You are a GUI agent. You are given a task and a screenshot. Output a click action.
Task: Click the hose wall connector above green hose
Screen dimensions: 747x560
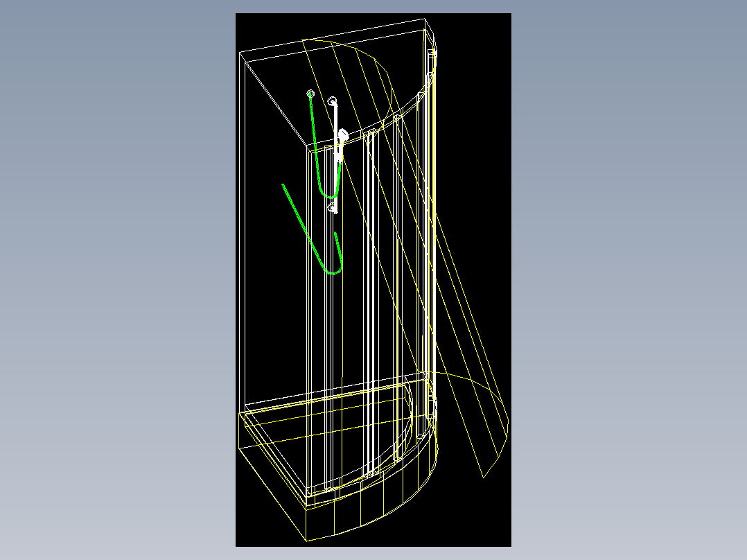(x=310, y=94)
